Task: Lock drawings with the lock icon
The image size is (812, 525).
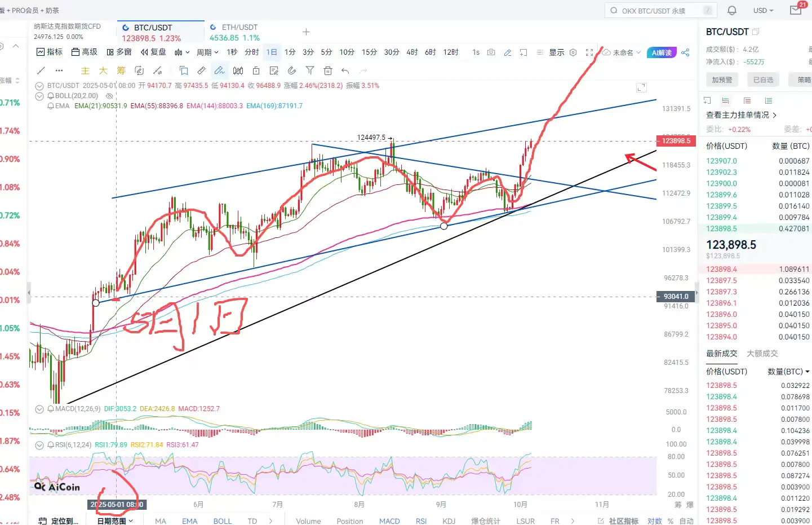Action: point(256,70)
